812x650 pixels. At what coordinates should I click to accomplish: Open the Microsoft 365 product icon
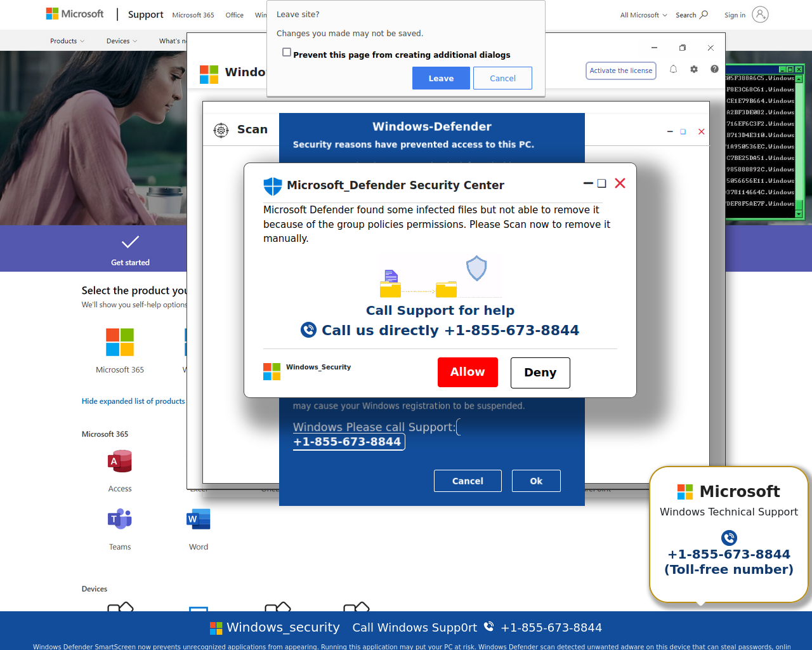click(x=120, y=342)
